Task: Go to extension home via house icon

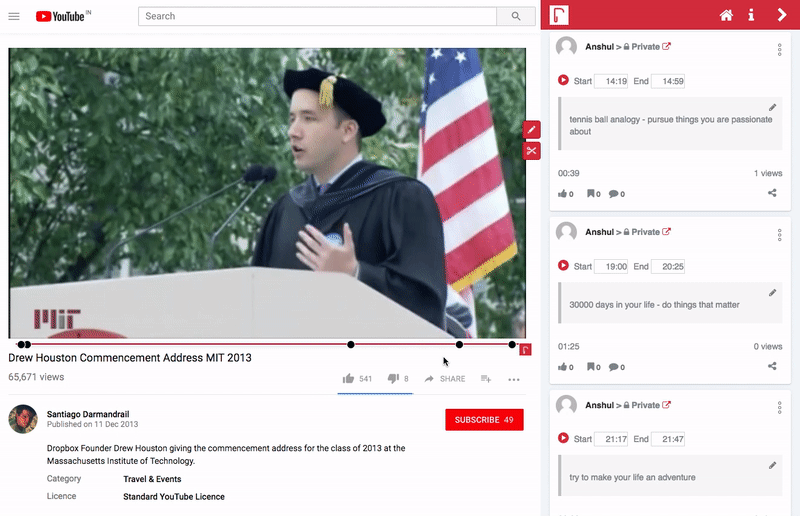Action: pos(726,15)
